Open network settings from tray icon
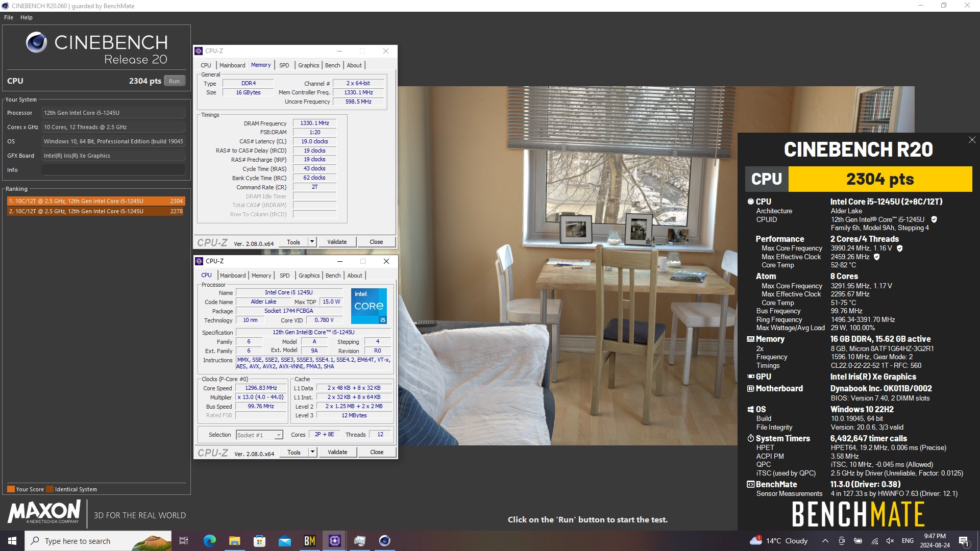 tap(874, 541)
